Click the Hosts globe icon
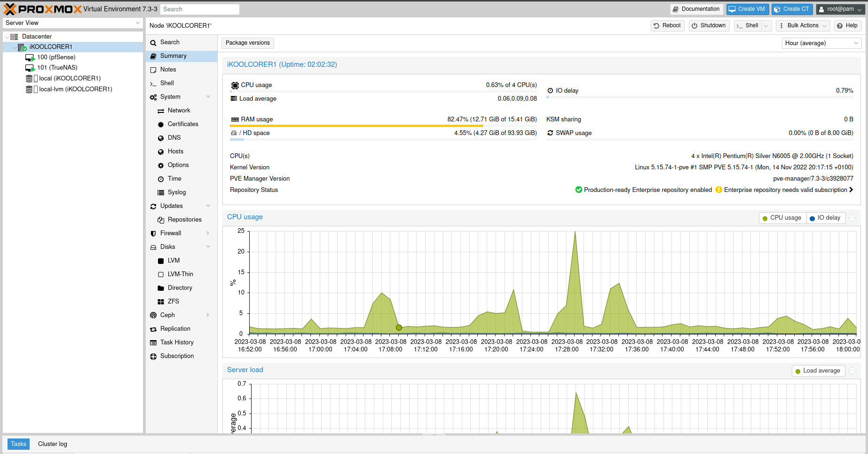868x454 pixels. [161, 152]
